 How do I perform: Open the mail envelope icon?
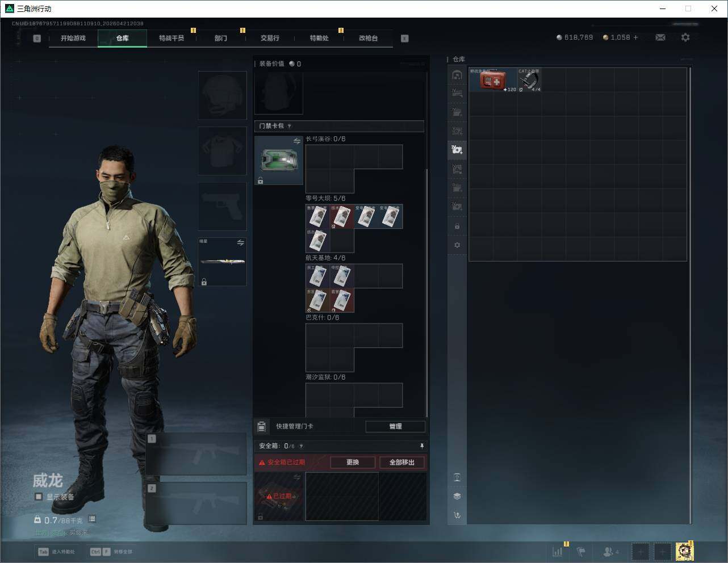click(x=660, y=37)
